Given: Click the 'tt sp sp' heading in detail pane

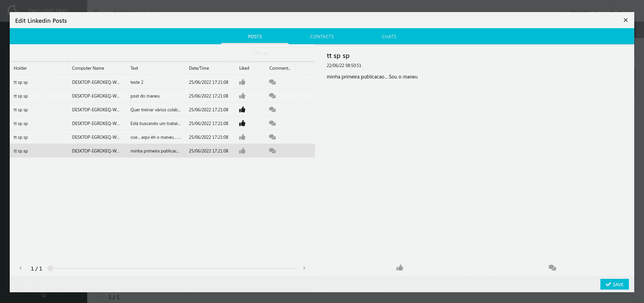Looking at the screenshot, I should 338,56.
